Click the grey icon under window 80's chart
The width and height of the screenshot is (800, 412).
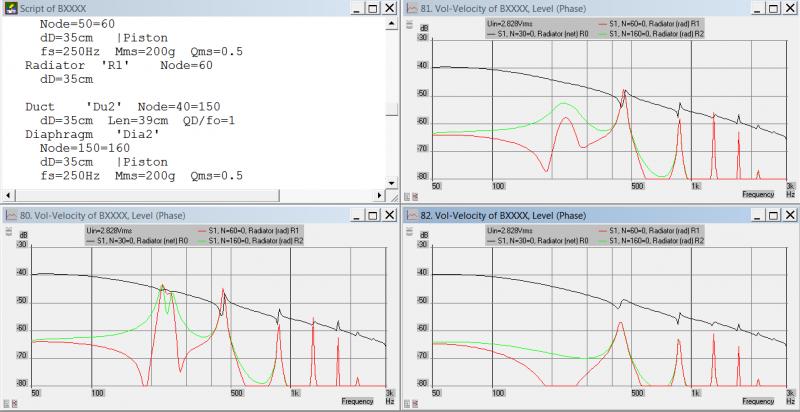tap(6, 403)
